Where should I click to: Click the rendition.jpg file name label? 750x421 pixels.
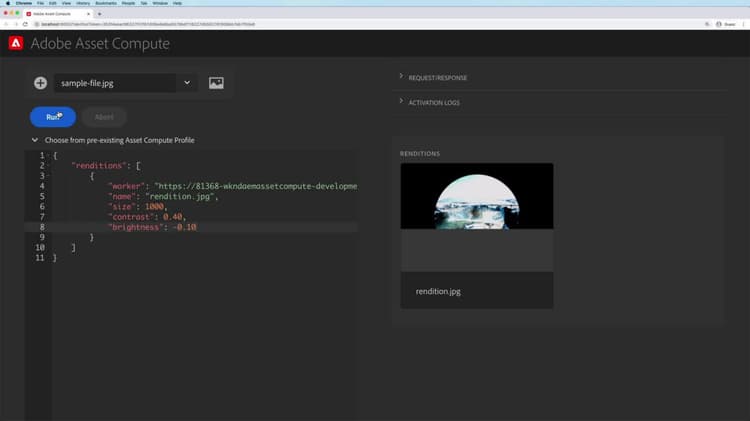(x=438, y=291)
